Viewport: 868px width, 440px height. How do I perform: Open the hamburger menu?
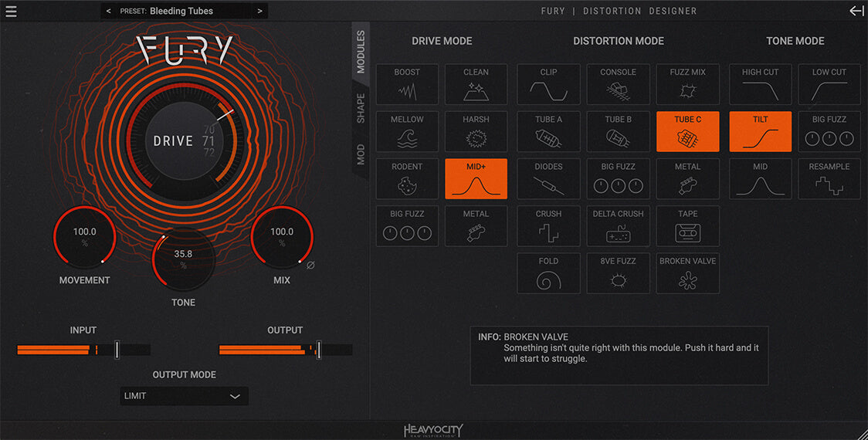[11, 11]
